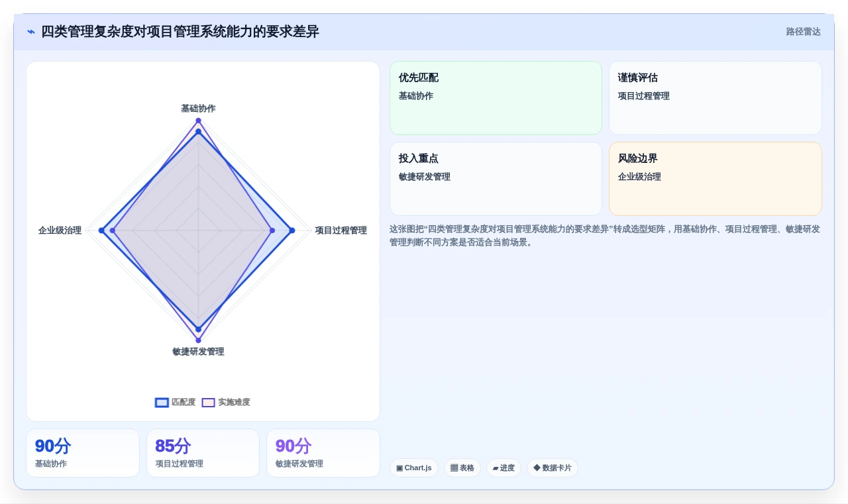Click the 实施难度 data point at 基础协作 top
Image resolution: width=848 pixels, height=504 pixels.
coord(198,121)
